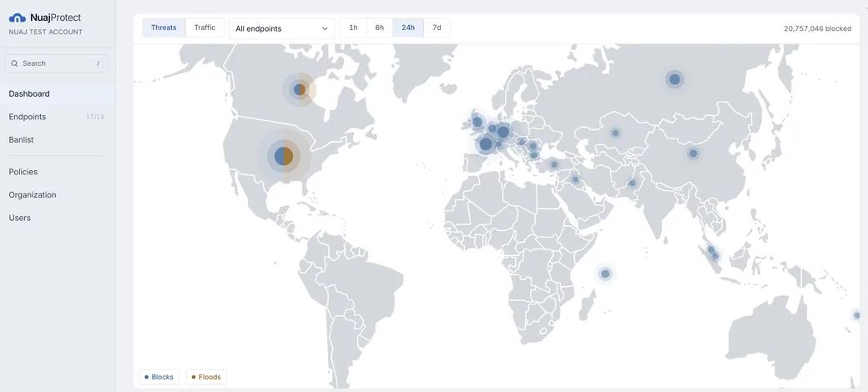Go to Organization settings
Image resolution: width=868 pixels, height=392 pixels.
pyautogui.click(x=58, y=194)
